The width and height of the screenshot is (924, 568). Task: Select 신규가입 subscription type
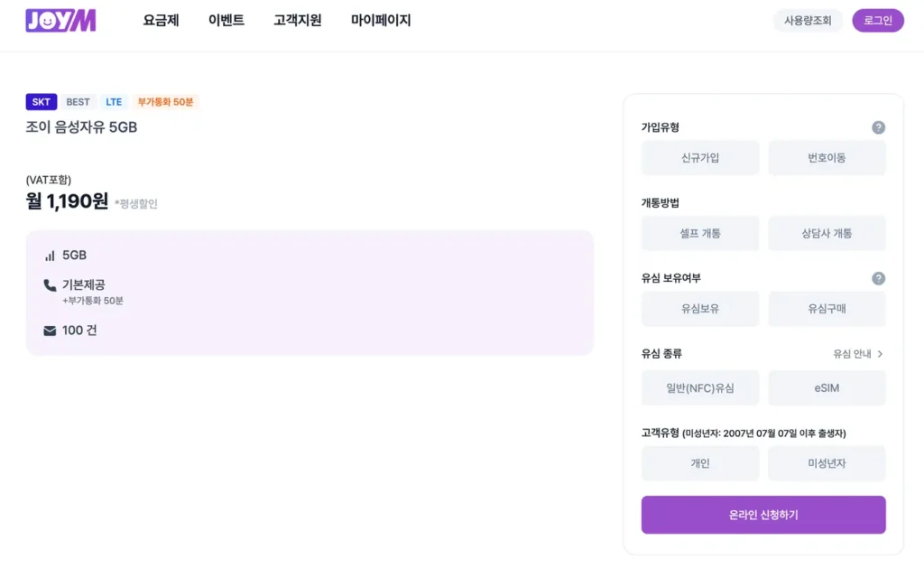coord(700,157)
